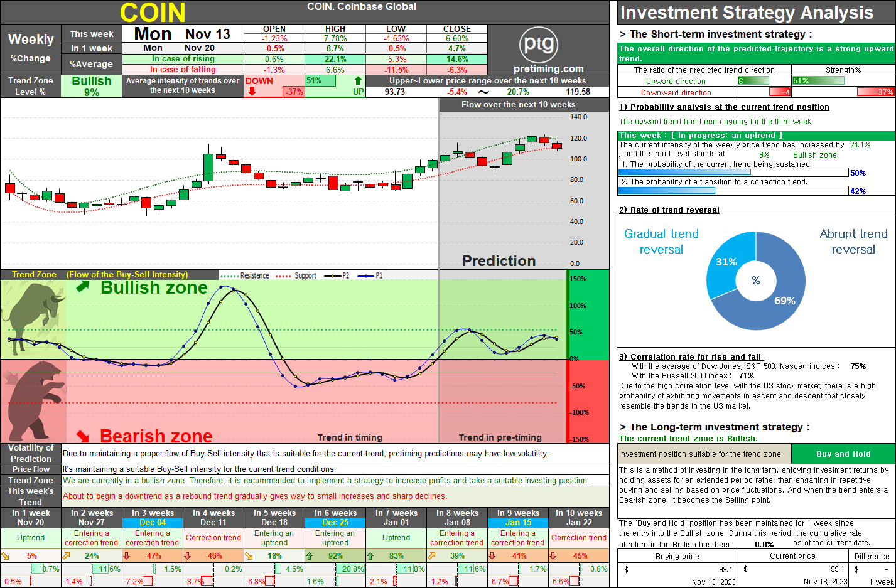The width and height of the screenshot is (896, 588).
Task: Open the pretiming.com link
Action: [548, 69]
